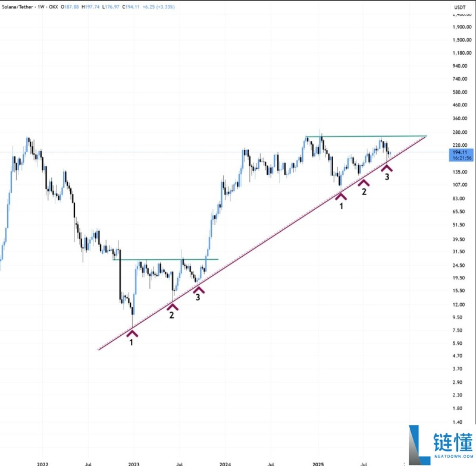Click the 15.50 price axis label
Image resolution: width=476 pixels, height=466 pixels.
click(x=459, y=291)
